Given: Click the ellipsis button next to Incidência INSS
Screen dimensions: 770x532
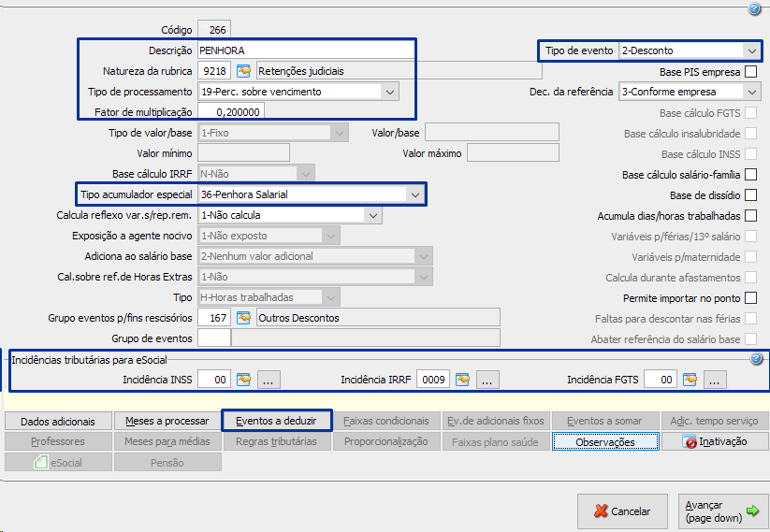Looking at the screenshot, I should point(269,380).
